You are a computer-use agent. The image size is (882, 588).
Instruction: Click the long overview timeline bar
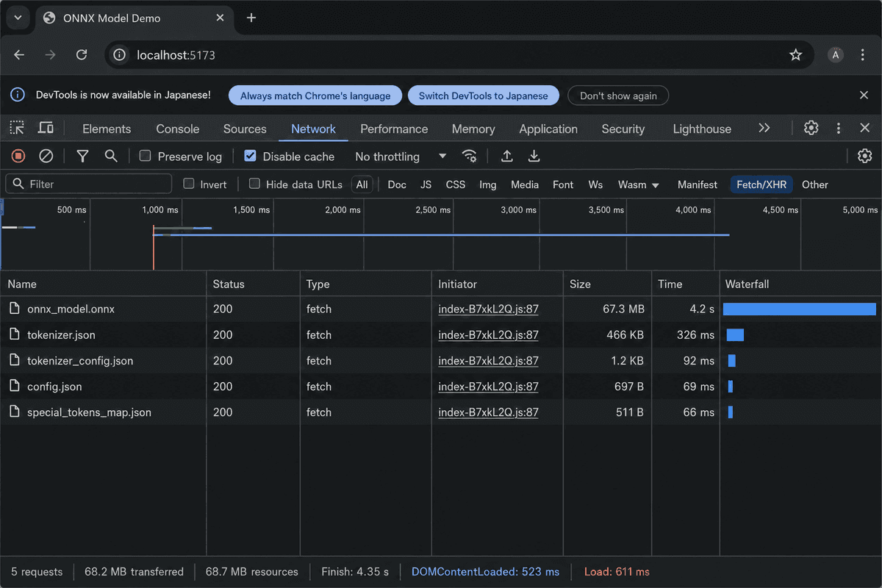coord(441,235)
